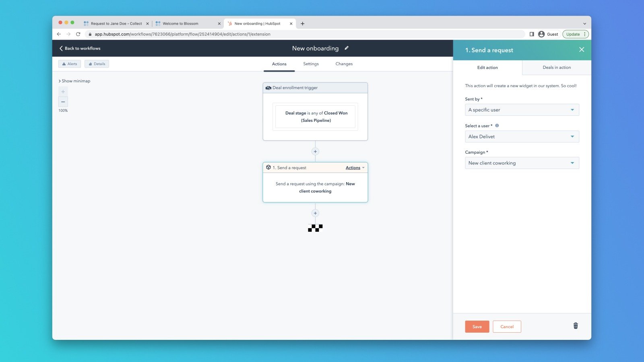
Task: Open the Actions dropdown on Send a request
Action: click(x=353, y=167)
